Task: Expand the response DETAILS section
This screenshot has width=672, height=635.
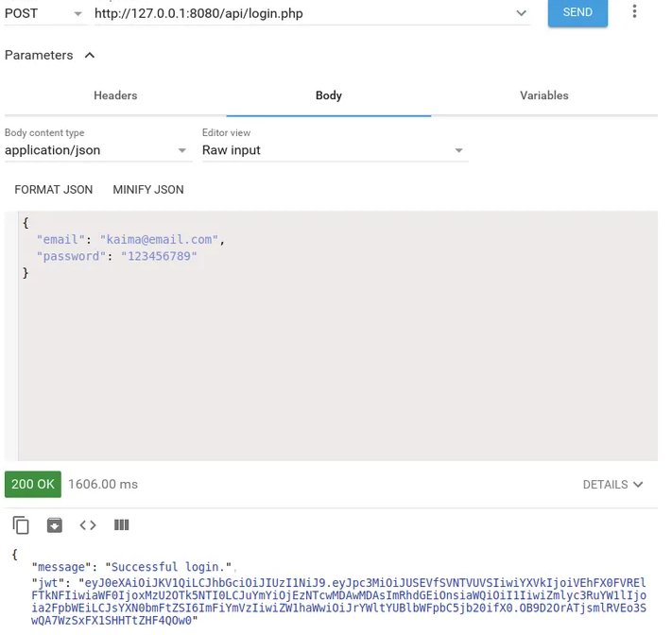Action: click(x=612, y=485)
